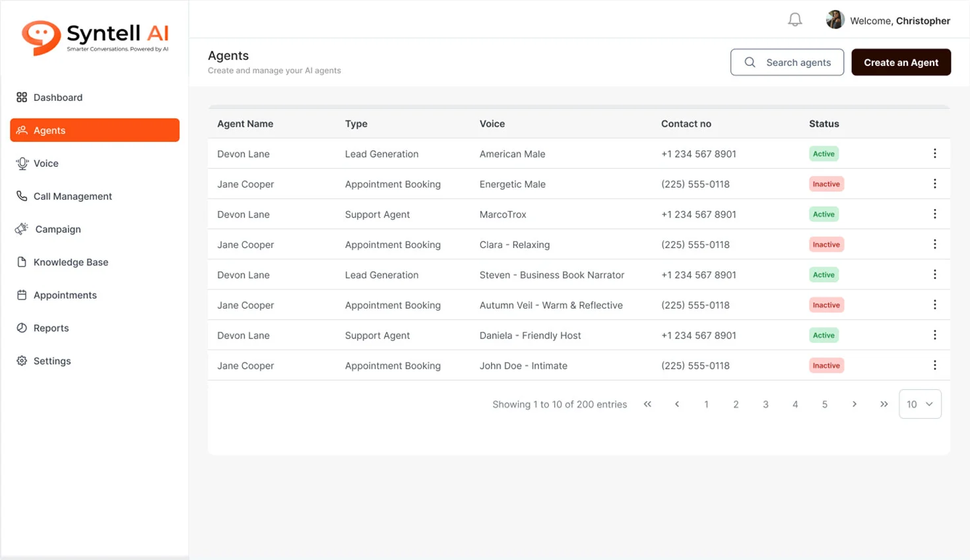970x560 pixels.
Task: Click Devon Lane in Daniela - Friendly Host row
Action: 243,335
